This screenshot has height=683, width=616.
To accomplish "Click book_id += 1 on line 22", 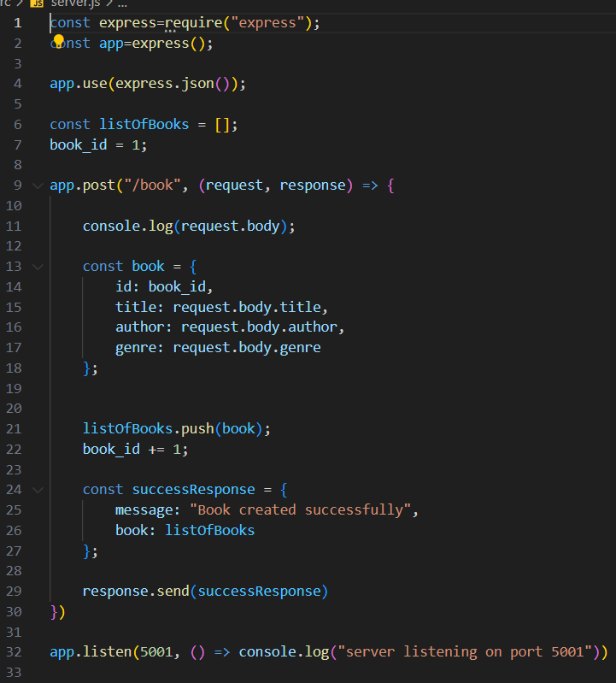I will pyautogui.click(x=131, y=449).
